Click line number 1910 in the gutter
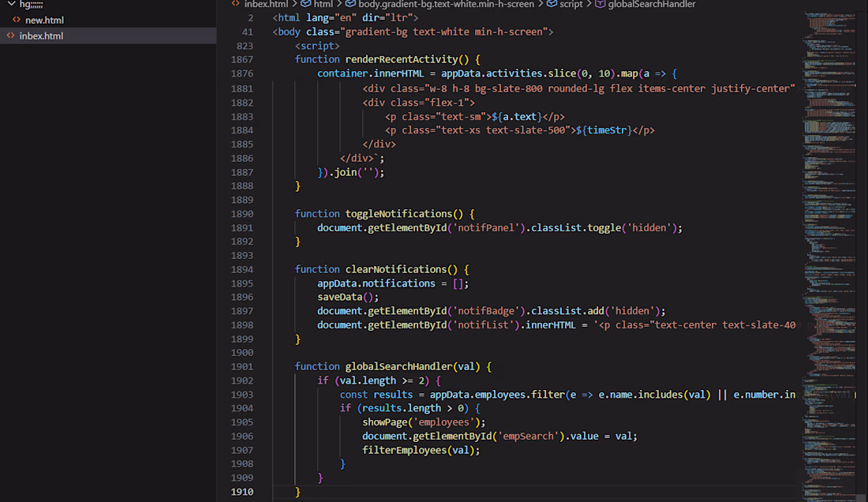The width and height of the screenshot is (868, 502). coord(242,492)
